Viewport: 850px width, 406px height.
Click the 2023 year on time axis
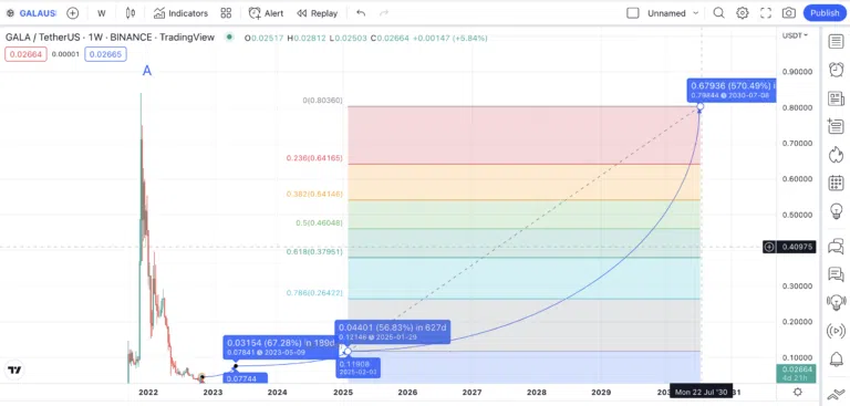click(x=213, y=391)
